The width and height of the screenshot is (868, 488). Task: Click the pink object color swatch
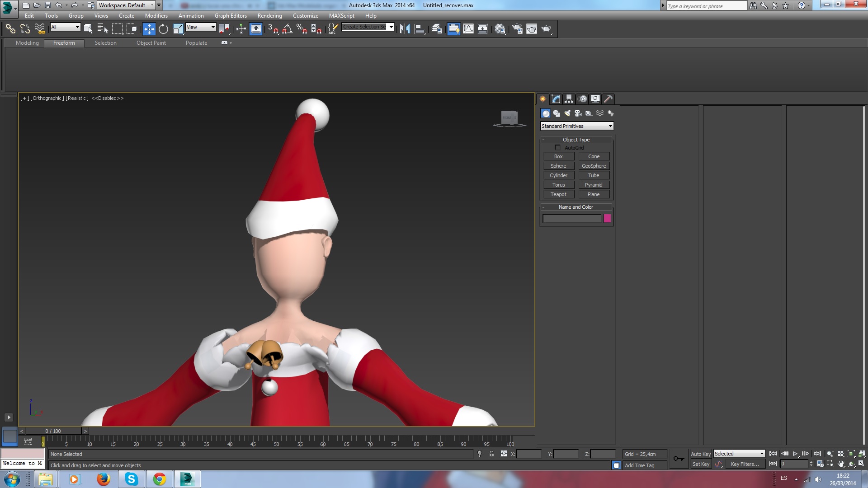(607, 219)
